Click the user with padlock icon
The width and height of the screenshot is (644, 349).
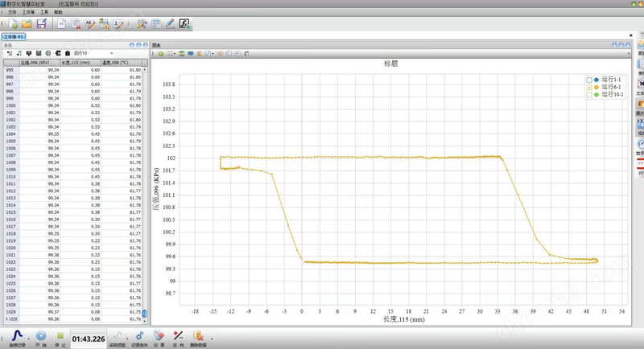click(x=104, y=24)
